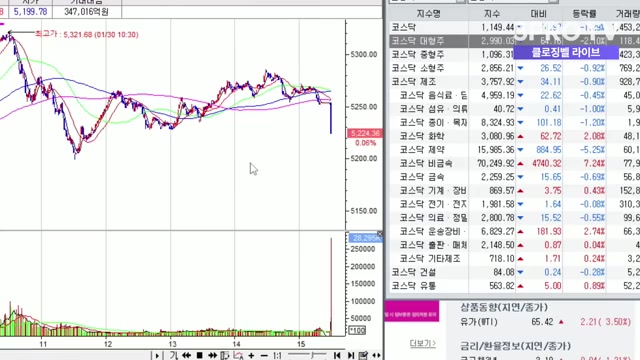This screenshot has height=360, width=640.
Task: Sort by 지수 column header
Action: pos(491,14)
